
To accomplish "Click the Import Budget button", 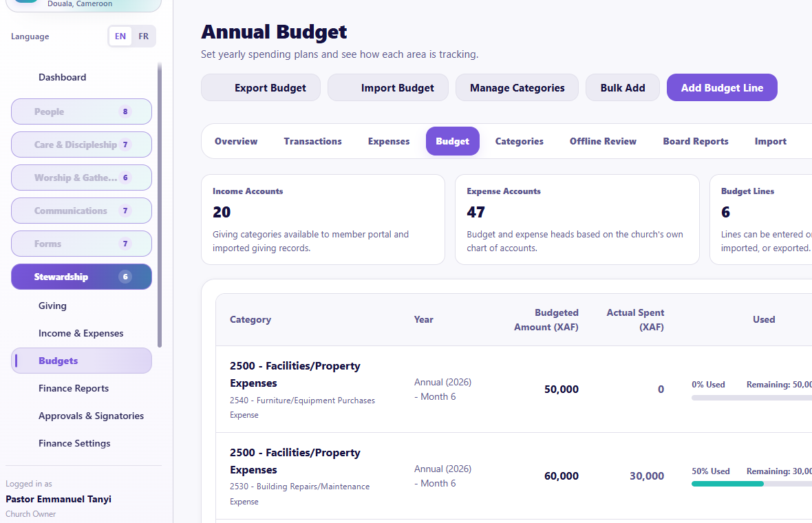I will point(388,87).
